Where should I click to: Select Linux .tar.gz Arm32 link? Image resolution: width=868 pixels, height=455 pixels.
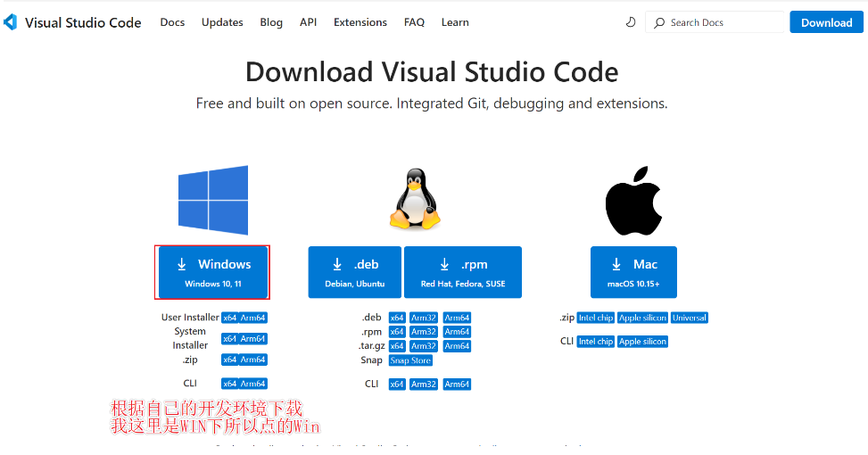pos(424,346)
